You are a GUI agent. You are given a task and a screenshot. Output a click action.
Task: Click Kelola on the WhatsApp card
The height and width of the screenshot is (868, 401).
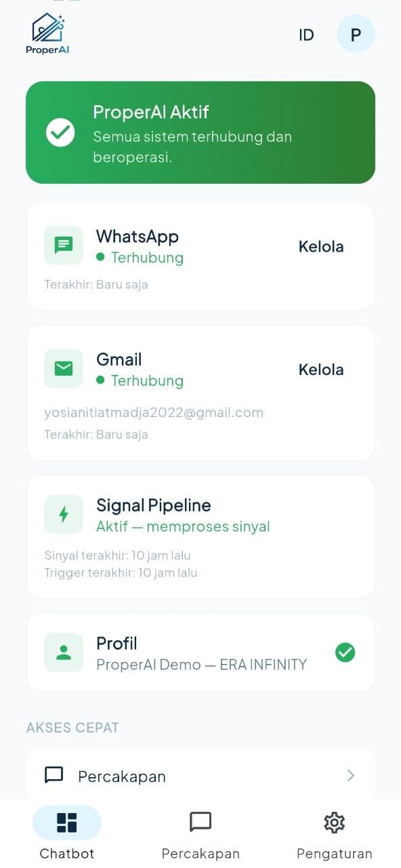[x=321, y=246]
